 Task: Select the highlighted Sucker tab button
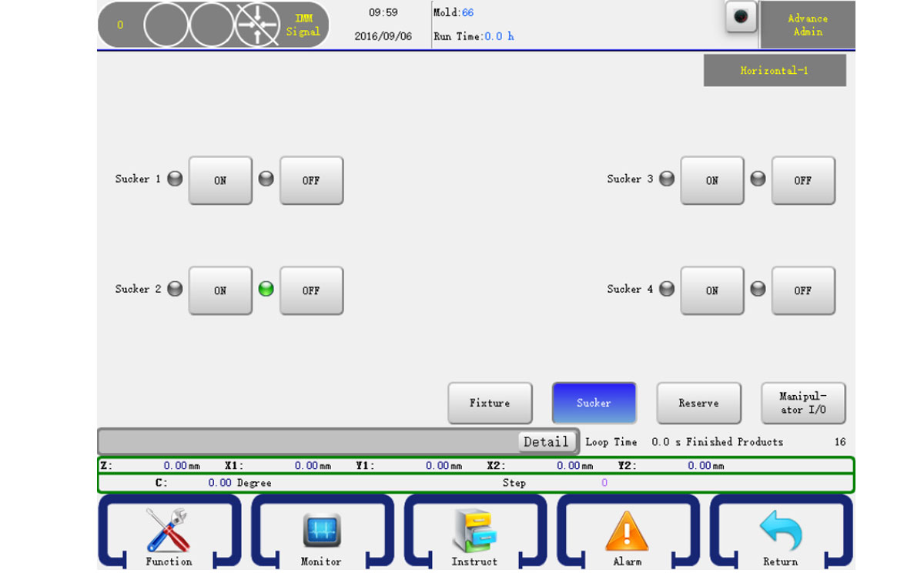click(594, 403)
